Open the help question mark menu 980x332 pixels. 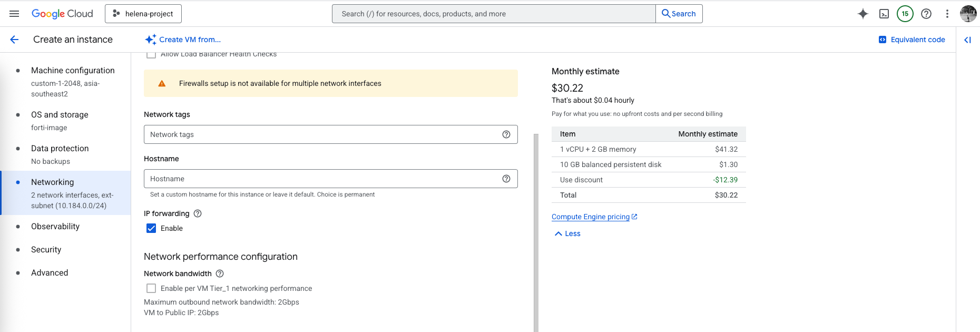click(x=926, y=14)
